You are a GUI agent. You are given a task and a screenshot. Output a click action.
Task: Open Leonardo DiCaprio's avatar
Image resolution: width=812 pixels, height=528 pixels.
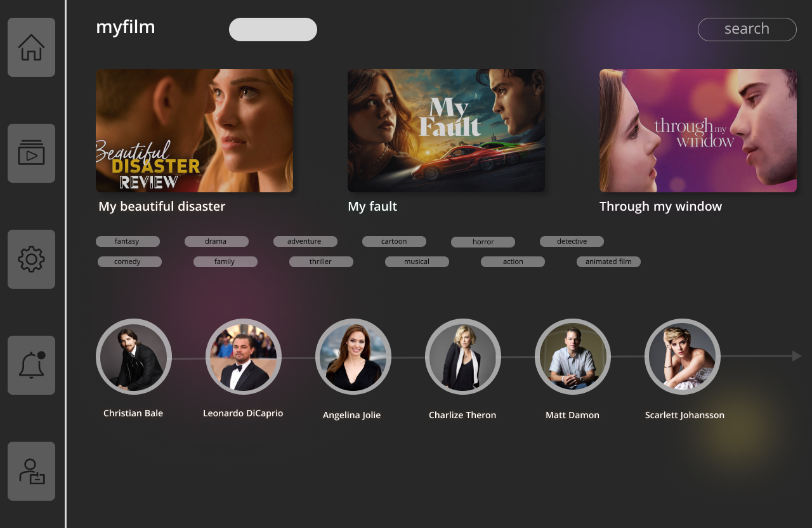tap(244, 357)
